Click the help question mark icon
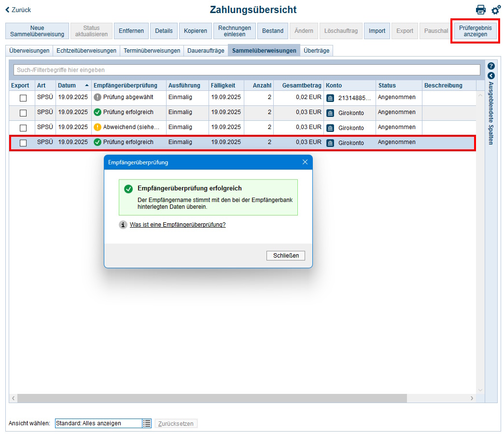 [x=491, y=66]
